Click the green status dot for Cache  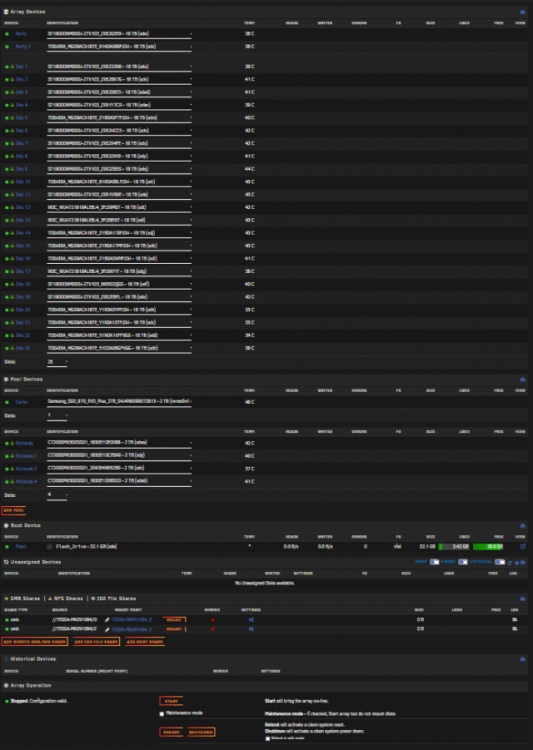[x=7, y=402]
